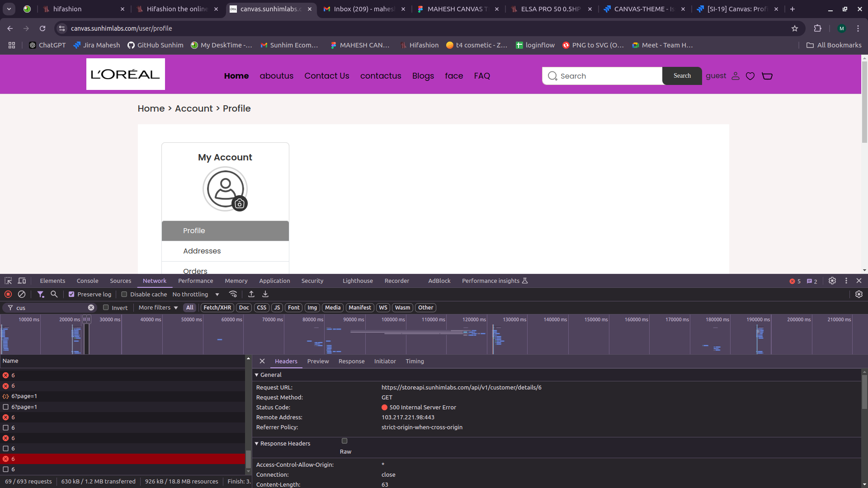Open the Response tab of the request
The width and height of the screenshot is (868, 488).
coord(351,361)
